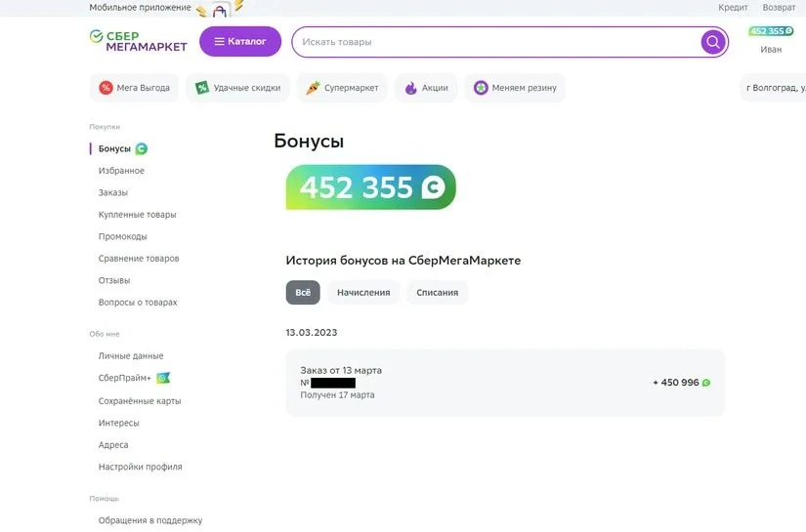Open Сравнение товаров in the sidebar
The width and height of the screenshot is (806, 532).
pos(139,259)
